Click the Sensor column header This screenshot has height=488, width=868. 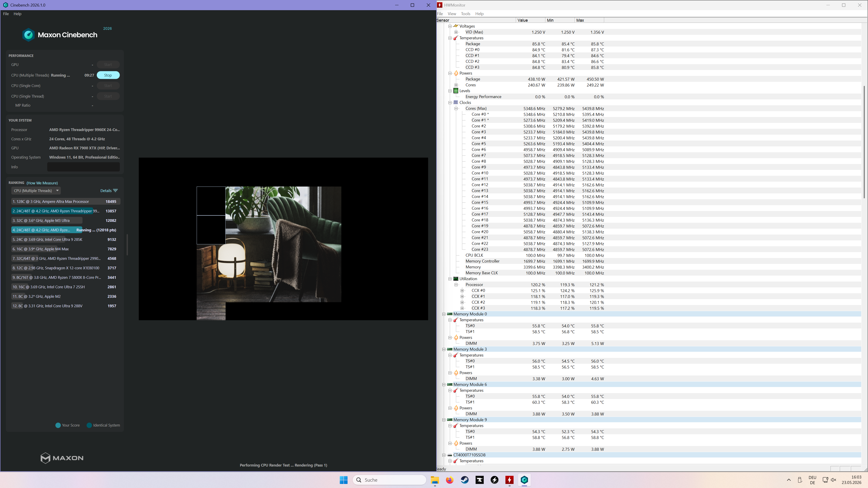(x=476, y=20)
